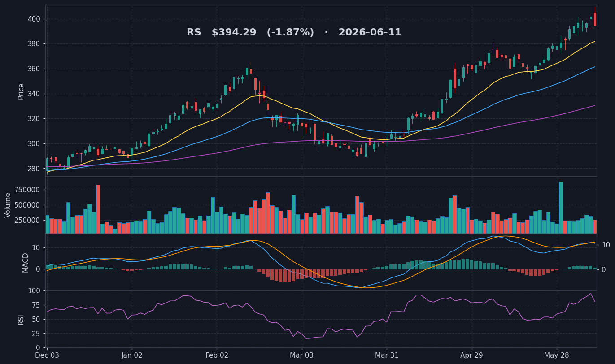The image size is (615, 364).
Task: Click the RSI 75 tick label
Action: (x=36, y=305)
